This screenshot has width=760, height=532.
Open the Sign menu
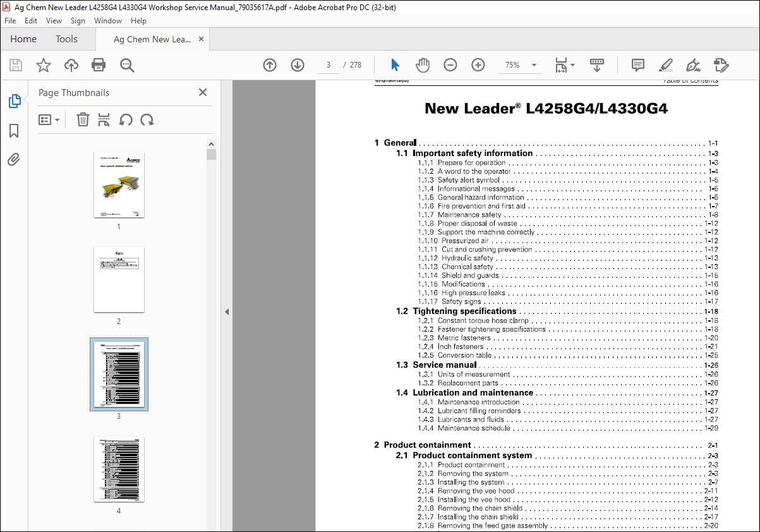click(78, 21)
